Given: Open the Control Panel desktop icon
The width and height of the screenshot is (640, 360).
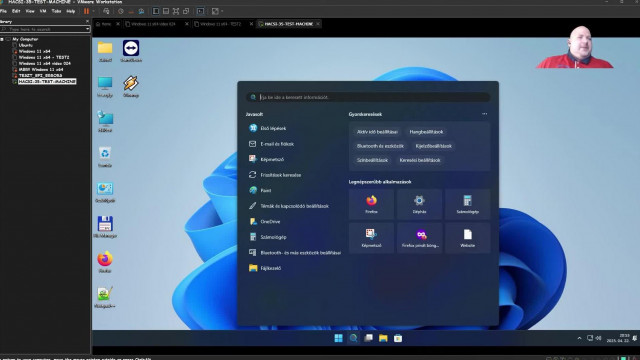Looking at the screenshot, I should point(105,192).
